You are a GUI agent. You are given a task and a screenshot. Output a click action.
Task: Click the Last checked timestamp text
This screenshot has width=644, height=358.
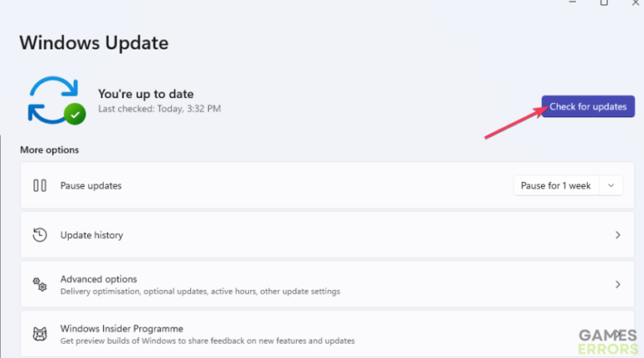[159, 109]
